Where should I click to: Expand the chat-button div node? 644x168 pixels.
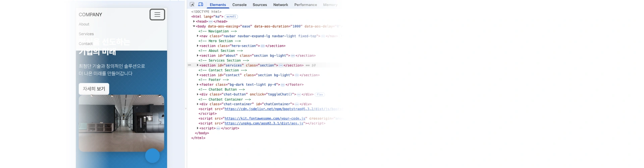tap(198, 94)
